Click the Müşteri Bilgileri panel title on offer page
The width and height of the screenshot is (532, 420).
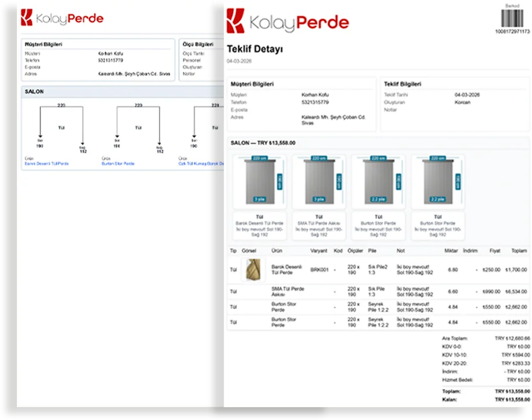(252, 84)
